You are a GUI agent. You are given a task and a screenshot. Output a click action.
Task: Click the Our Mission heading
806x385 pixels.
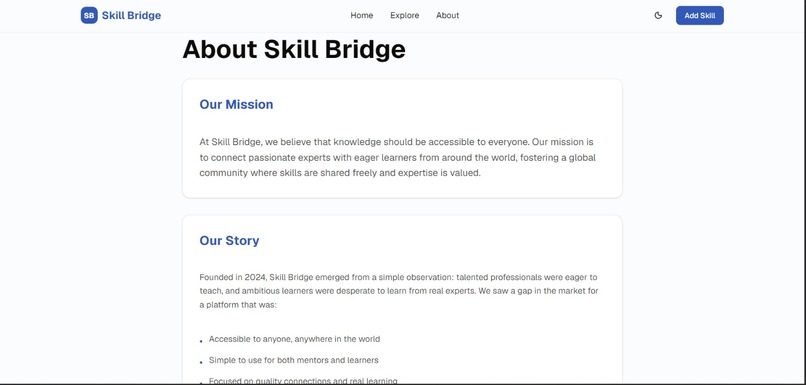(236, 104)
